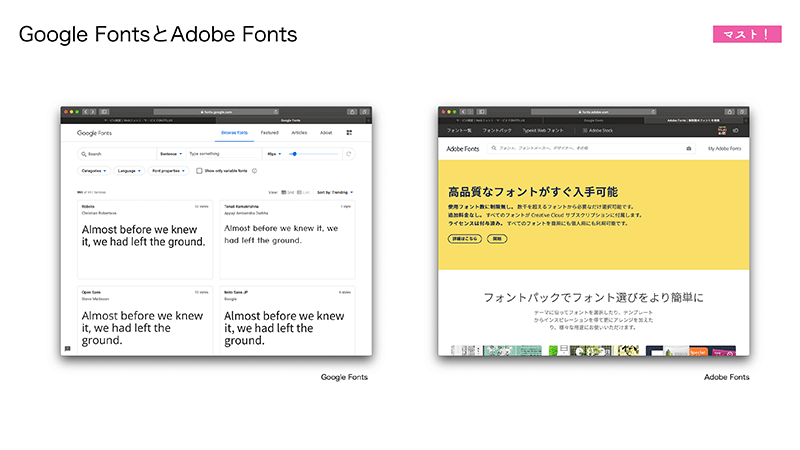
Task: Click the feedback icon at Google Fonts bottom-left
Action: (67, 348)
